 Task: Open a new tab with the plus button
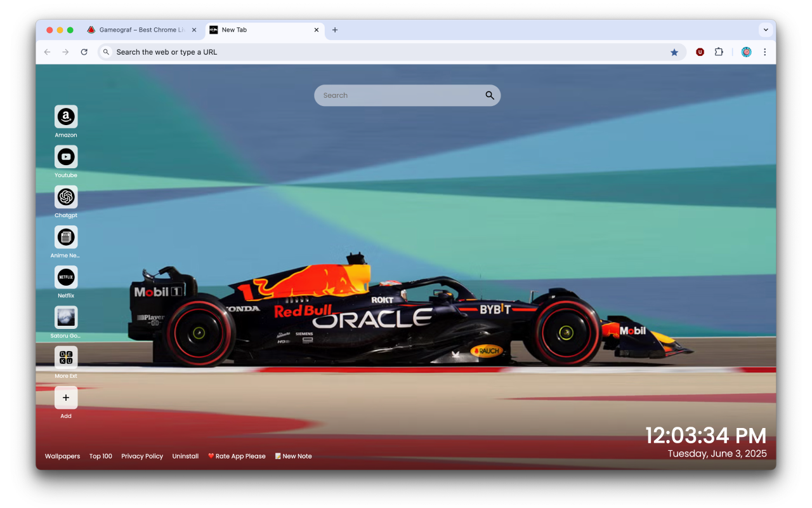tap(335, 29)
